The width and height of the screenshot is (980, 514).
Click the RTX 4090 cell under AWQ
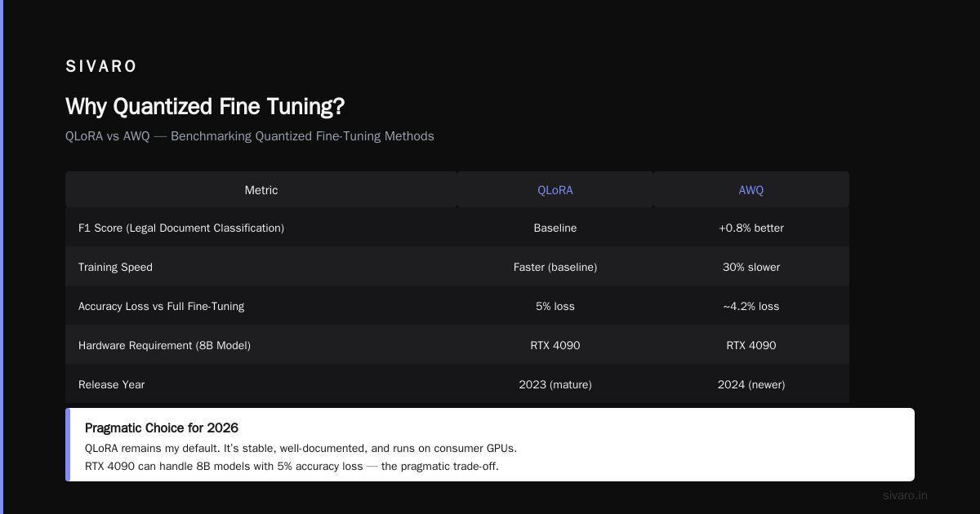pos(751,346)
